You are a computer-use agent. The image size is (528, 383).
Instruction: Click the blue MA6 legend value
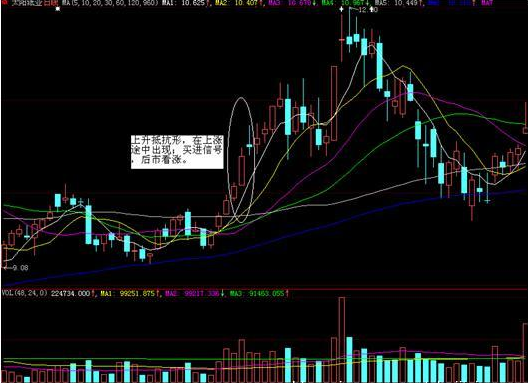459,3
